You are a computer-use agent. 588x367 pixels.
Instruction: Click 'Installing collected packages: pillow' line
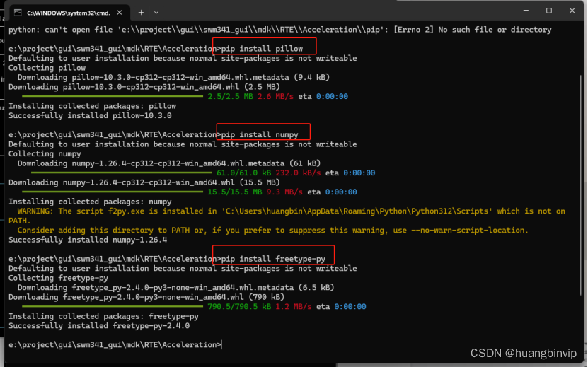(92, 106)
